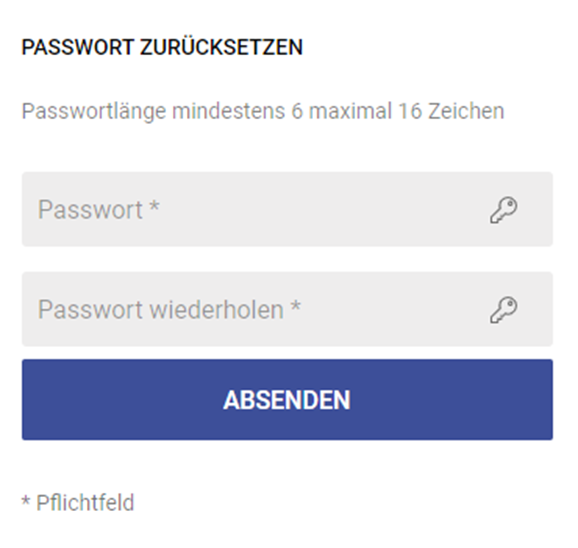Click 'mindestens 6' in the hint text
Screen dimensions: 578x548
pos(238,111)
